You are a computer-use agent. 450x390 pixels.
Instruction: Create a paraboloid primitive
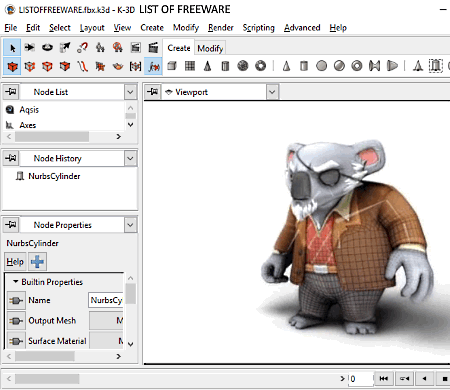392,66
